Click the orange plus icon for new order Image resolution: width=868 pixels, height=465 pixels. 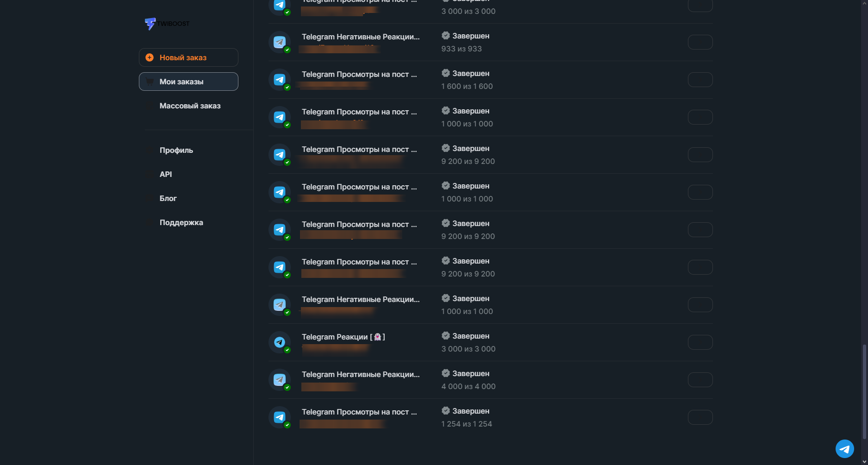tap(150, 57)
